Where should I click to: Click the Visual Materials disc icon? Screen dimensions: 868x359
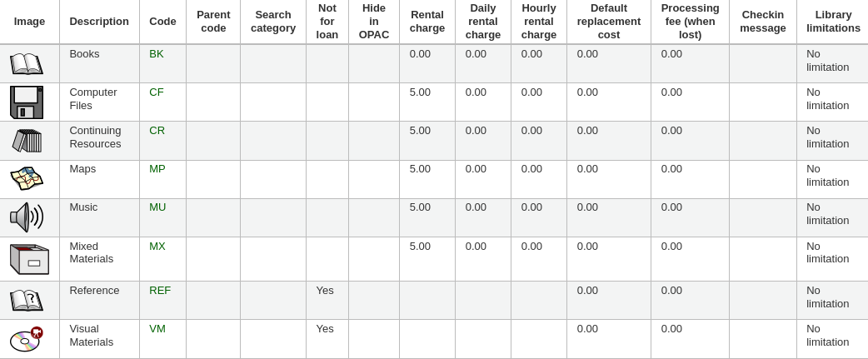tap(27, 339)
